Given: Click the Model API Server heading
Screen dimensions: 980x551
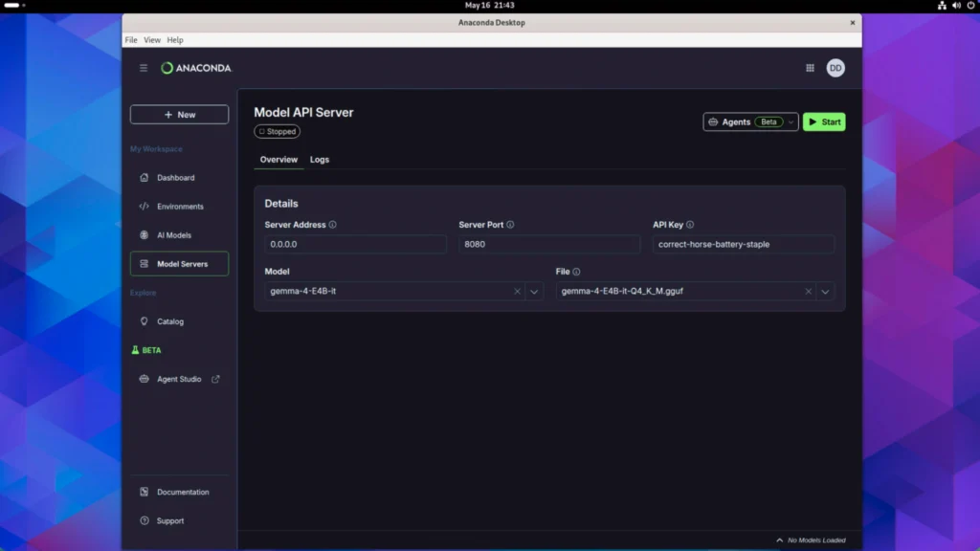Looking at the screenshot, I should click(x=303, y=113).
